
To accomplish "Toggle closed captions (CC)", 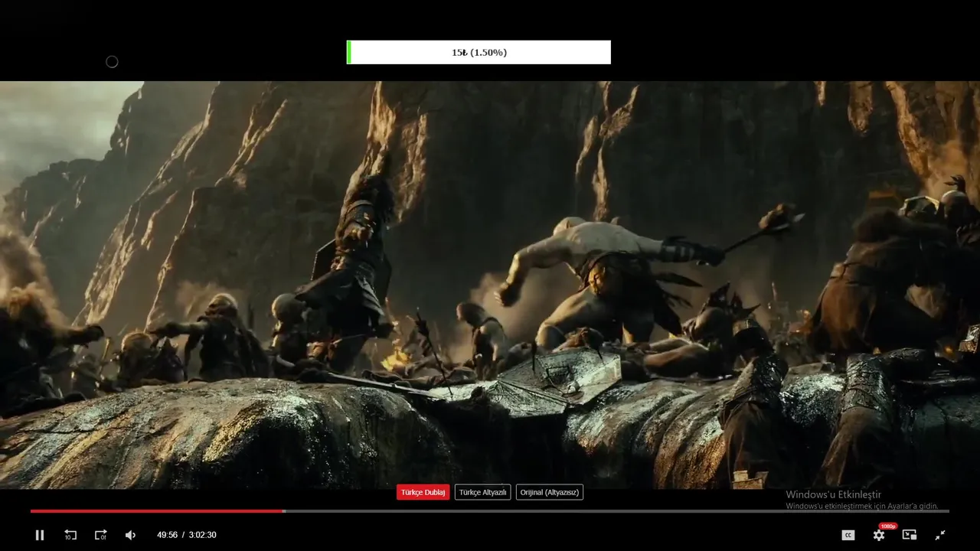I will point(848,535).
